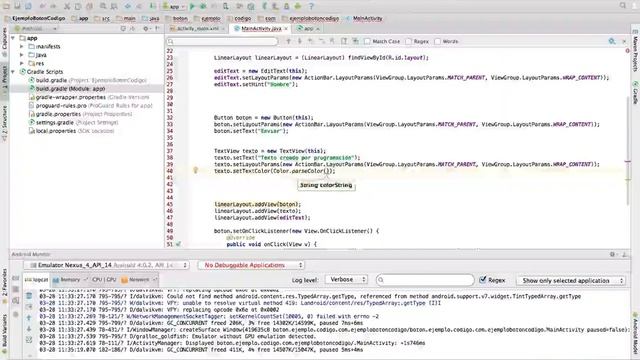This screenshot has height=360, width=640.
Task: Click the Open folder toolbar icon
Action: (x=7, y=6)
